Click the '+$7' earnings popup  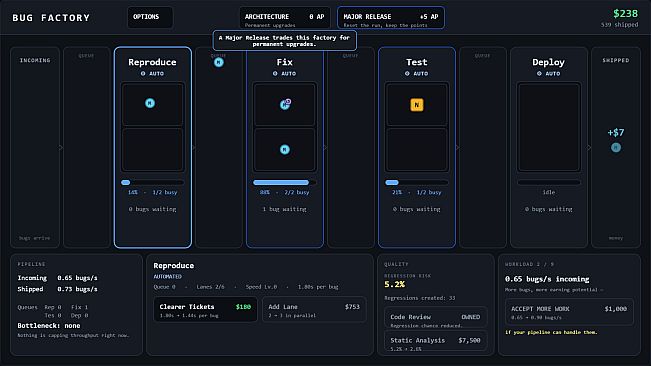pos(616,132)
